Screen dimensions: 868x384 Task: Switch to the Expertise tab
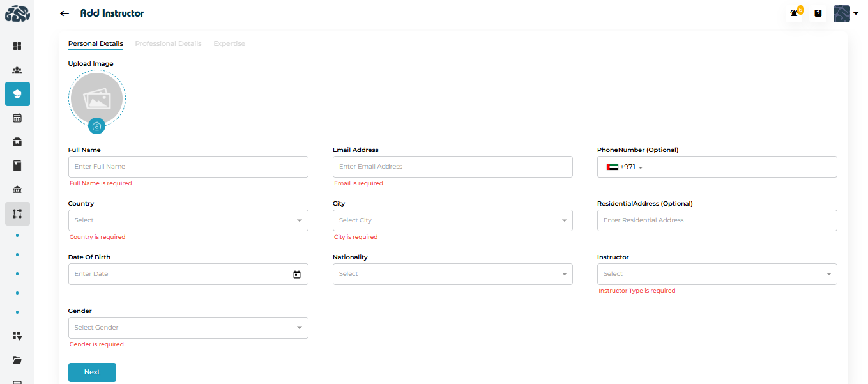coord(229,43)
